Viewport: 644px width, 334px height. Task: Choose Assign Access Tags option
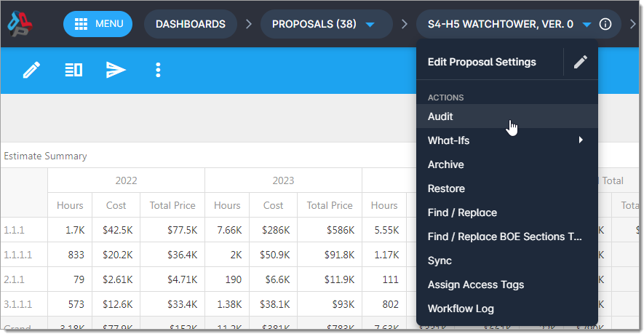[475, 285]
